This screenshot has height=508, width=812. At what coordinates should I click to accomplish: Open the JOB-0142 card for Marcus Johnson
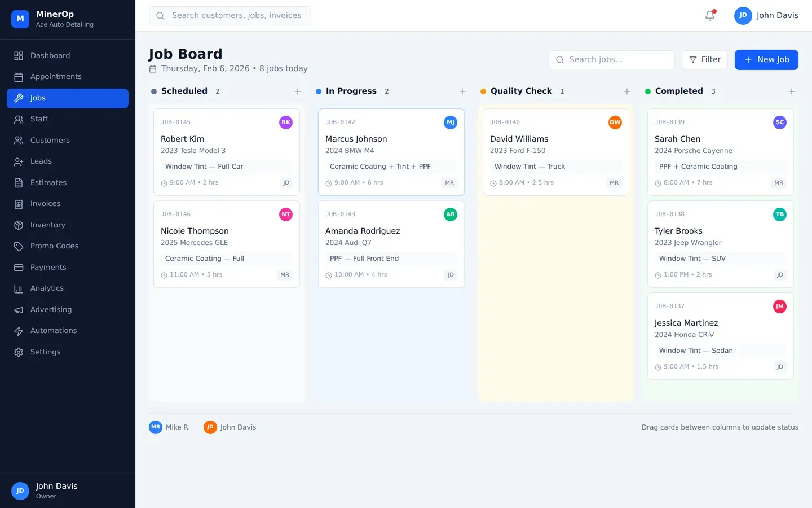[391, 151]
